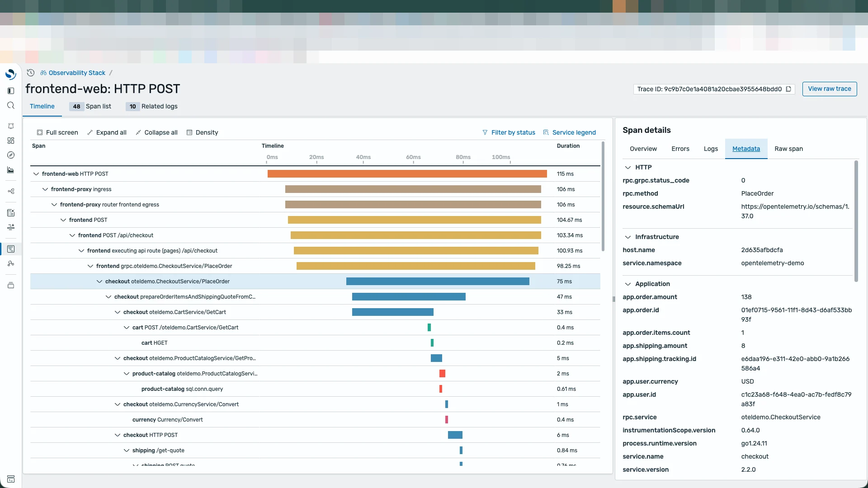868x488 pixels.
Task: Open the bell alerts icon in the sidebar
Action: pyautogui.click(x=11, y=126)
